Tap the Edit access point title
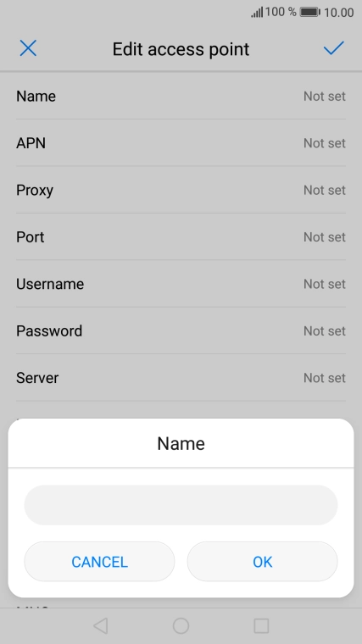The image size is (362, 644). (x=181, y=49)
